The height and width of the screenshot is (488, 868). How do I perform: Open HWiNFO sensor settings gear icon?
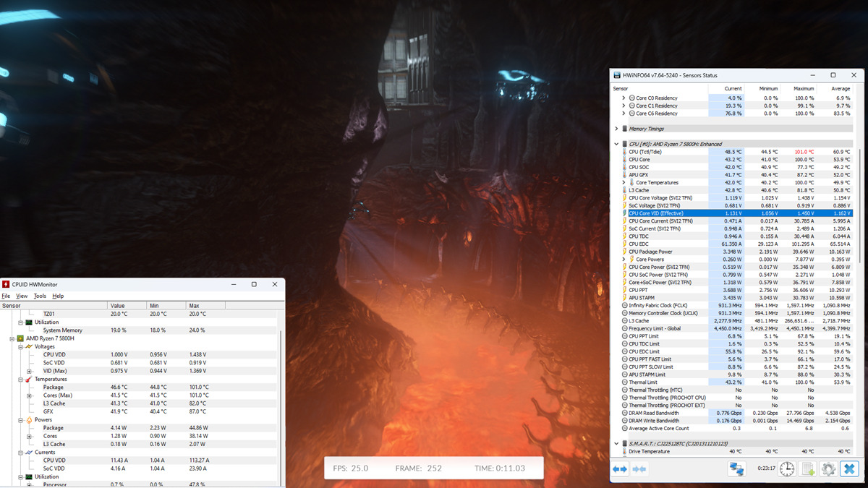click(x=829, y=469)
